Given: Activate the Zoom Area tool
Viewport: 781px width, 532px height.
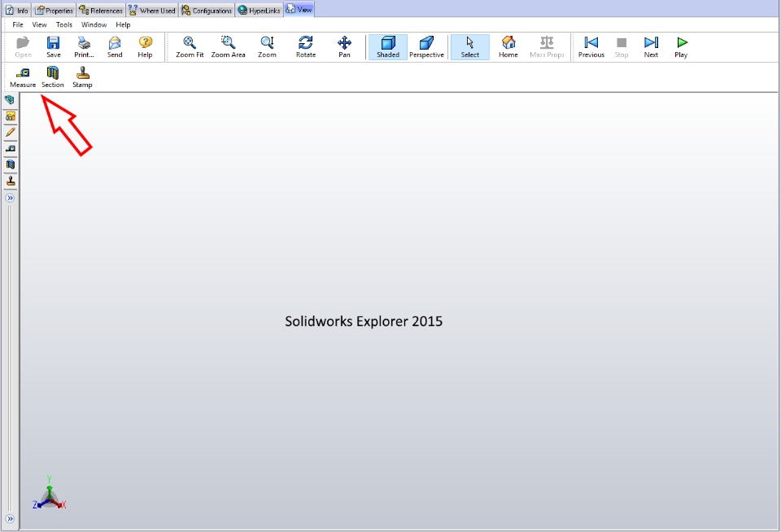Looking at the screenshot, I should [228, 47].
